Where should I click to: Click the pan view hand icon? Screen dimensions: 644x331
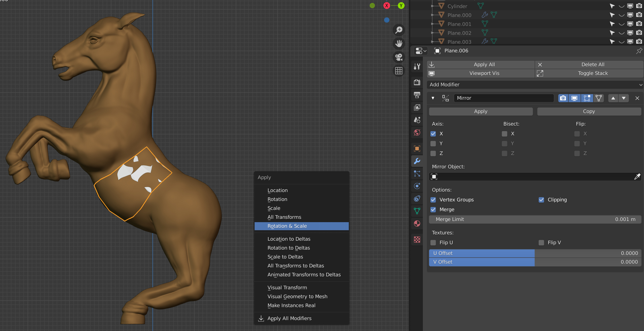[399, 43]
